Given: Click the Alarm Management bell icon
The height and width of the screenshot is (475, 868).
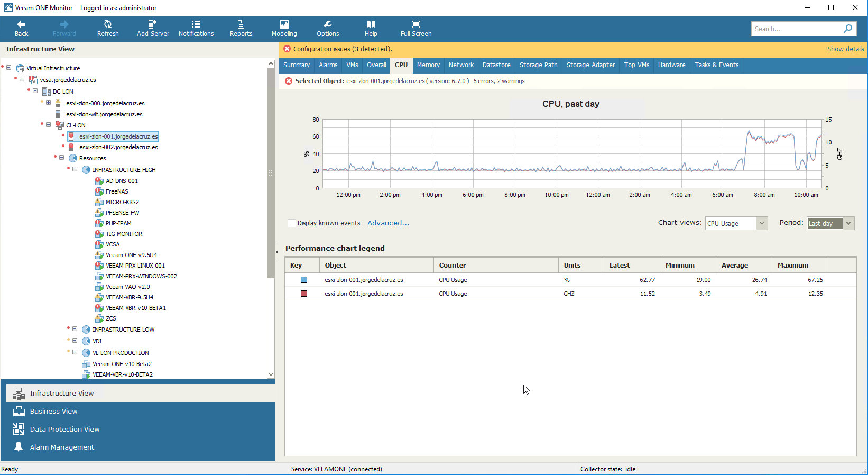Looking at the screenshot, I should (19, 447).
